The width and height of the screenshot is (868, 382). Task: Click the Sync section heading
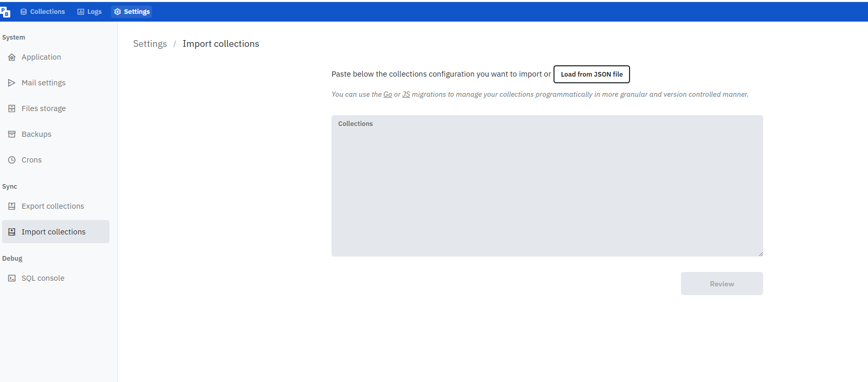pyautogui.click(x=10, y=187)
